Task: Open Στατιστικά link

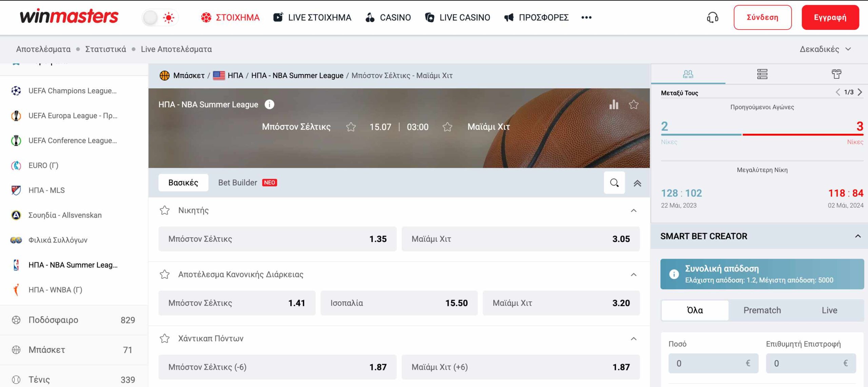Action: [105, 49]
